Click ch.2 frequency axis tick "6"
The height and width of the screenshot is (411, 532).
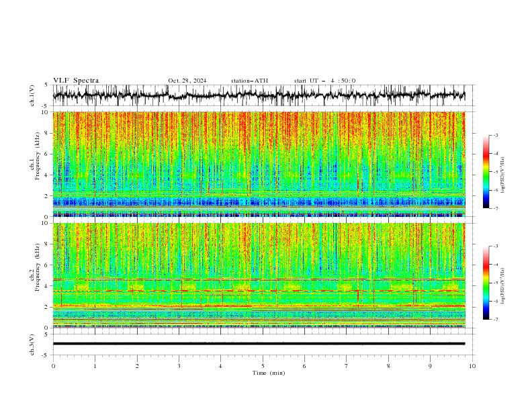pos(47,265)
